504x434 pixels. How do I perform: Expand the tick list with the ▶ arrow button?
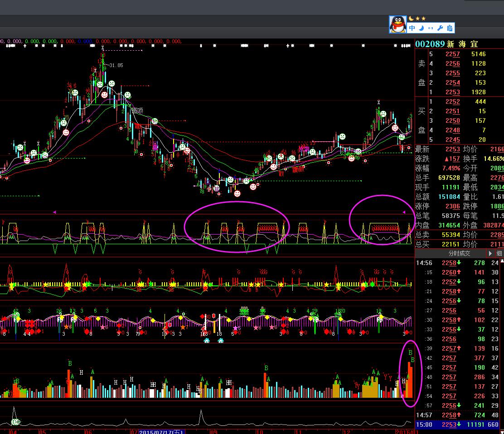click(490, 253)
